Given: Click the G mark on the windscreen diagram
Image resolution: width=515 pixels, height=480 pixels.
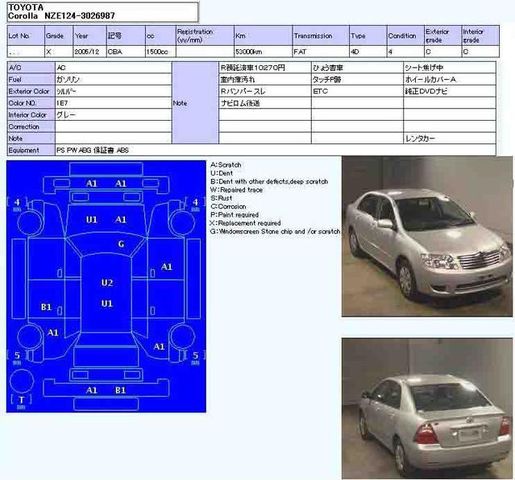Looking at the screenshot, I should (x=121, y=244).
